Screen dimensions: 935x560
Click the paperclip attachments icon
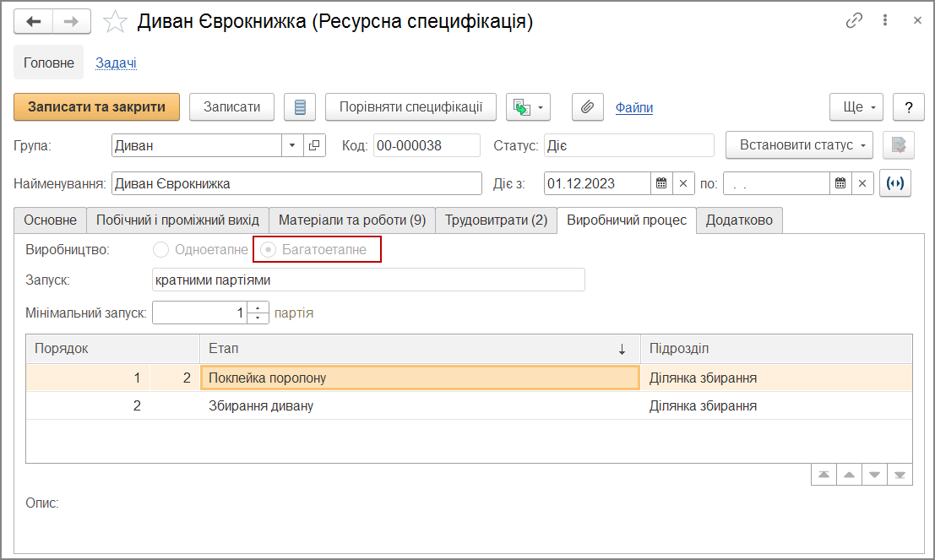coord(588,107)
